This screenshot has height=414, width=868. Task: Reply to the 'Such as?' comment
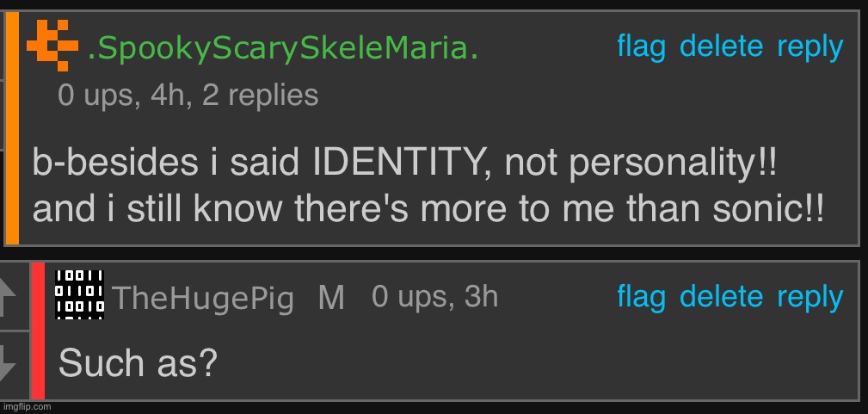click(x=810, y=300)
